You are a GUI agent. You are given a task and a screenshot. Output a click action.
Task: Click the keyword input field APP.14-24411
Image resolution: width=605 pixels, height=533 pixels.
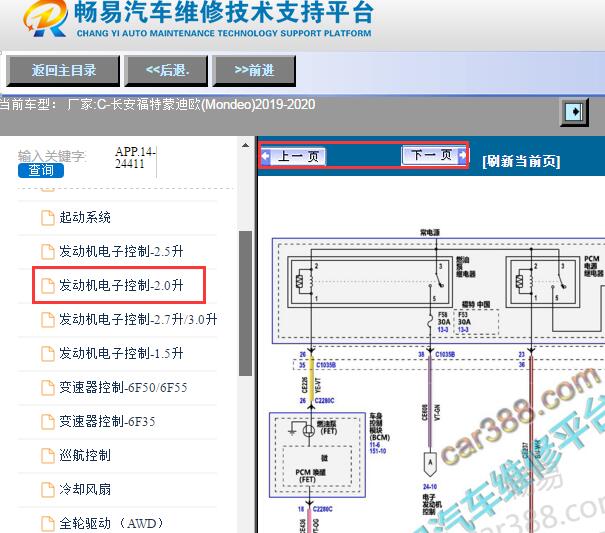135,158
